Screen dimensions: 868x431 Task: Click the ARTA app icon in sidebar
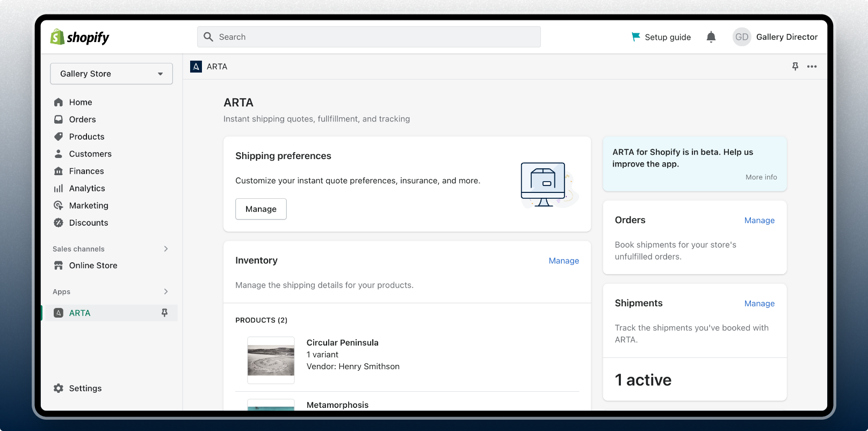click(59, 313)
